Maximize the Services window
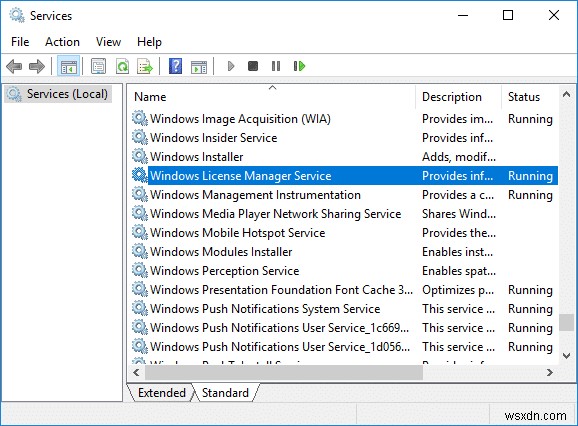The height and width of the screenshot is (426, 578). pyautogui.click(x=508, y=15)
